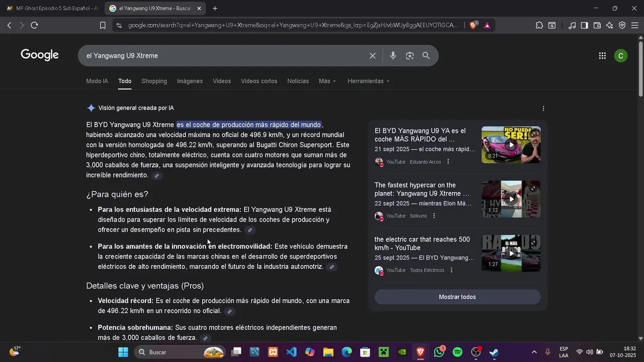Select the 'Videos cortos' tab
The width and height of the screenshot is (644, 362).
pyautogui.click(x=259, y=81)
